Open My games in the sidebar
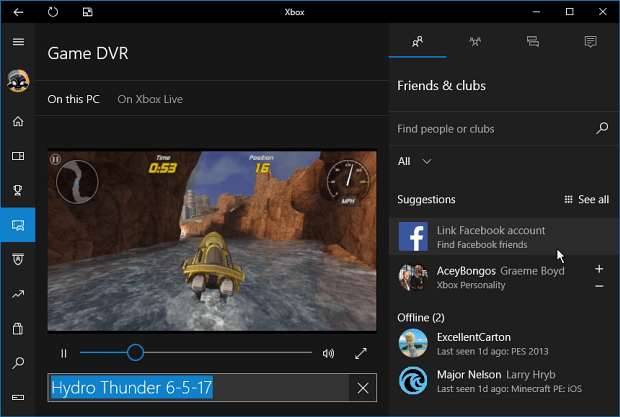 [18, 156]
